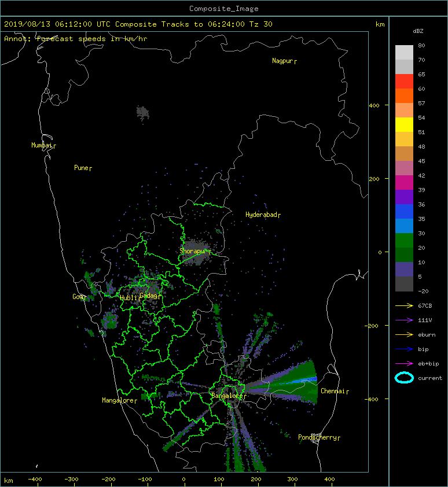Click the 400 tick on vertical axis
The image size is (448, 487).
374,106
